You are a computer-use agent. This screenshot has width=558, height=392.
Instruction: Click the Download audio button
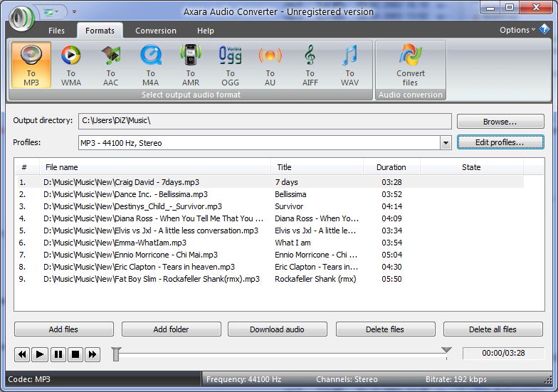(x=278, y=329)
